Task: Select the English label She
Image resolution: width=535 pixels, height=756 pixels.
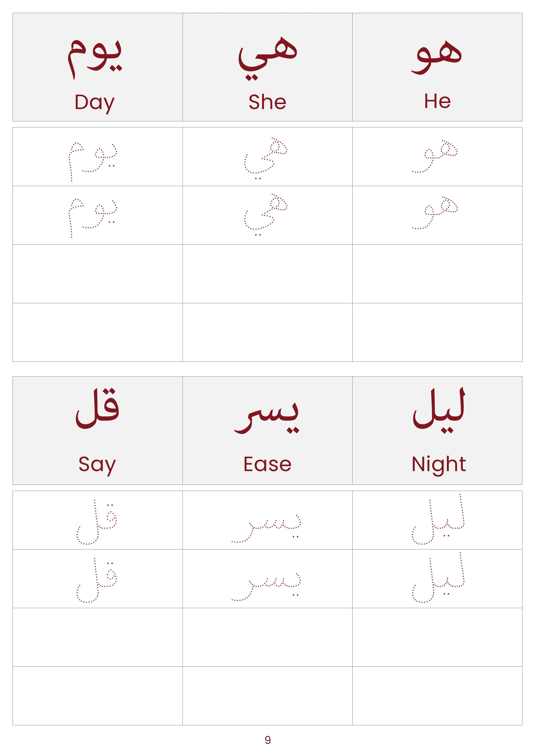Action: click(267, 102)
